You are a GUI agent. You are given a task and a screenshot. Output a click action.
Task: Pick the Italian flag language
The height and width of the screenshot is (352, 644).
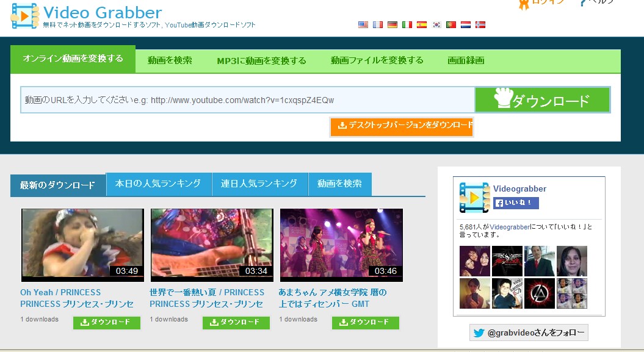click(x=407, y=24)
